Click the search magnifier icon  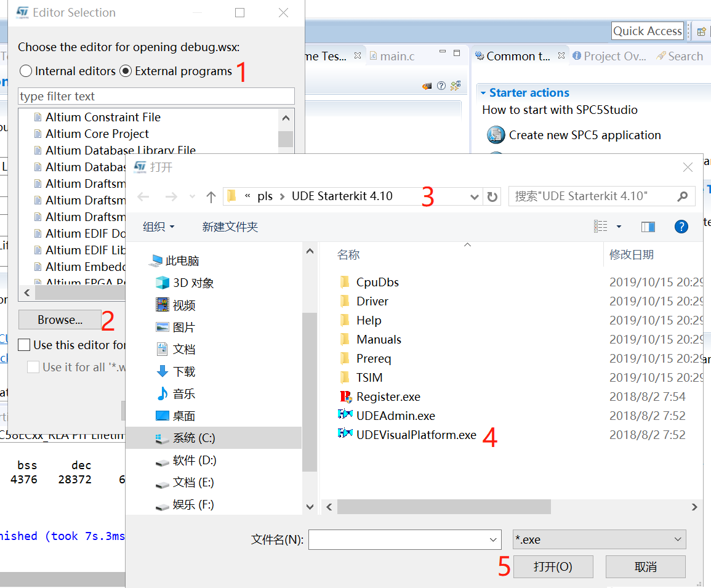click(x=683, y=196)
